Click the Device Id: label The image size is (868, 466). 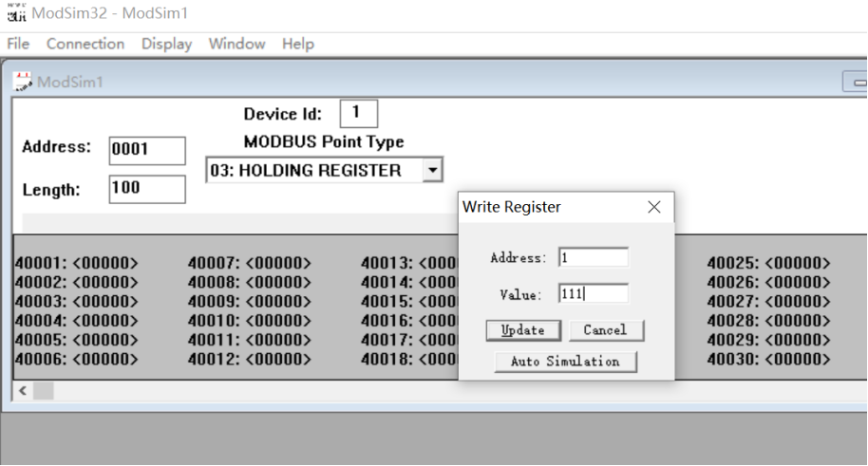pyautogui.click(x=283, y=114)
